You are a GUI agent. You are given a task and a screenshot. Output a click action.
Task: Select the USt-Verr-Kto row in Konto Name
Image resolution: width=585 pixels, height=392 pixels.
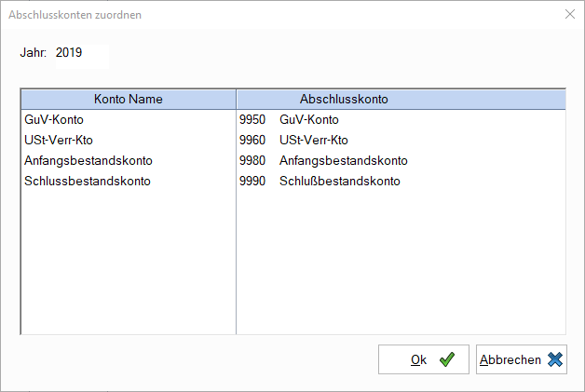click(129, 141)
